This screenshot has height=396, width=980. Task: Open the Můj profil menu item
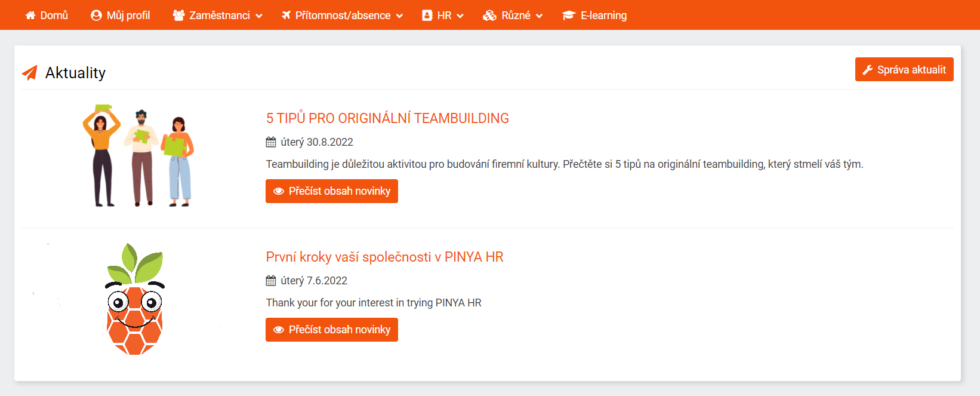point(121,16)
